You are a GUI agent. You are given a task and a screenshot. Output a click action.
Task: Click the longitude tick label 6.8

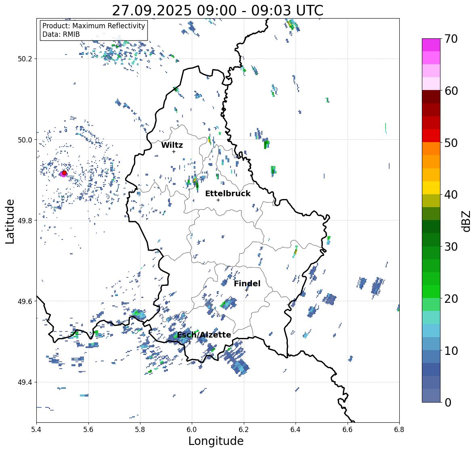[399, 429]
